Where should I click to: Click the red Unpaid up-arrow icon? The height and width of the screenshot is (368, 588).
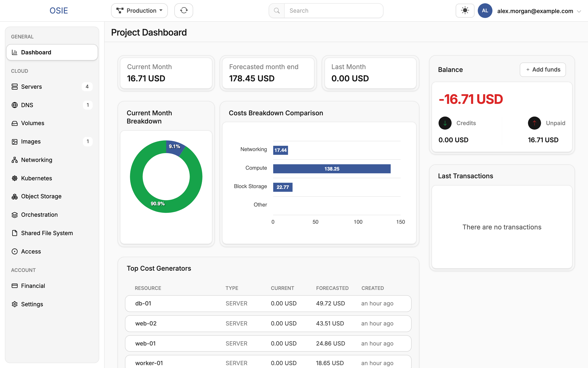coord(534,123)
